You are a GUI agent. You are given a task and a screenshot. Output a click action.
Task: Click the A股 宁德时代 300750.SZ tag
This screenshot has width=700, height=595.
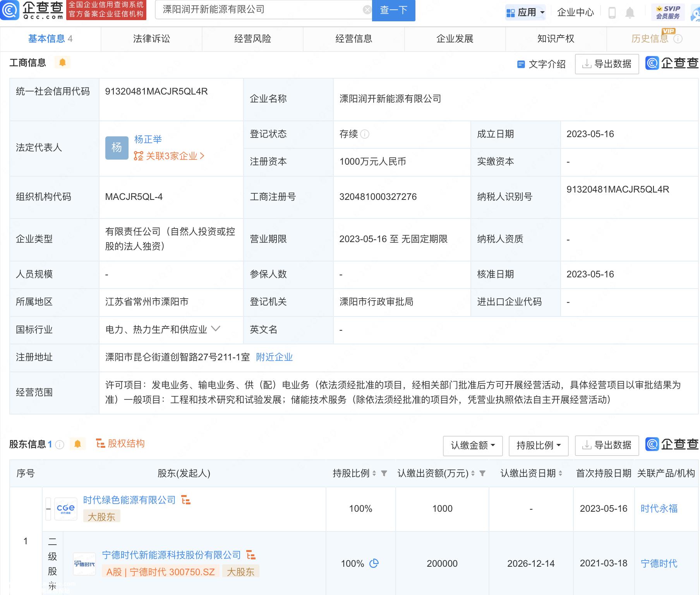(161, 572)
